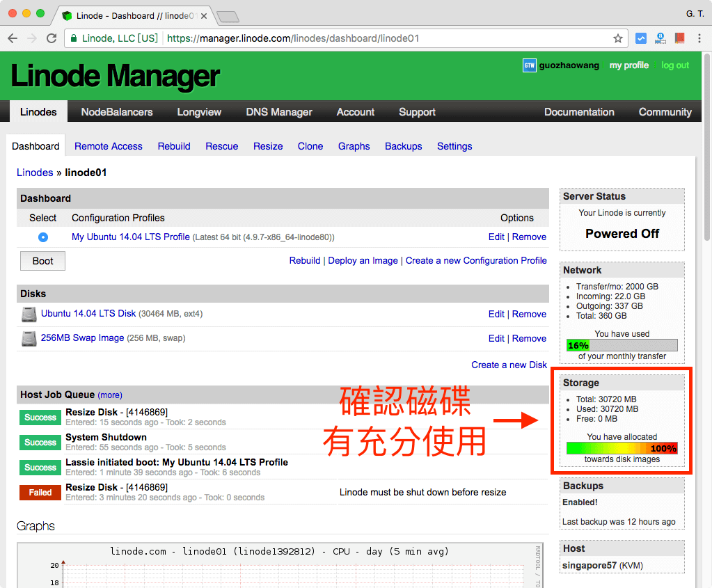Click inside the browser address bar

348,38
